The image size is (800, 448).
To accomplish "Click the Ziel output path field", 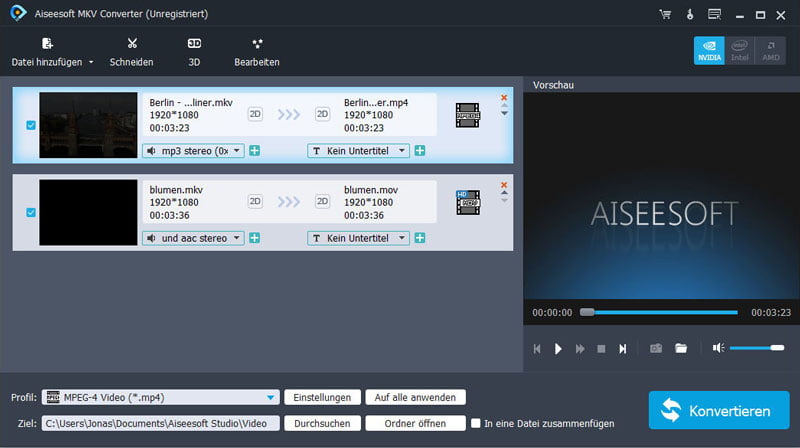I will click(161, 424).
